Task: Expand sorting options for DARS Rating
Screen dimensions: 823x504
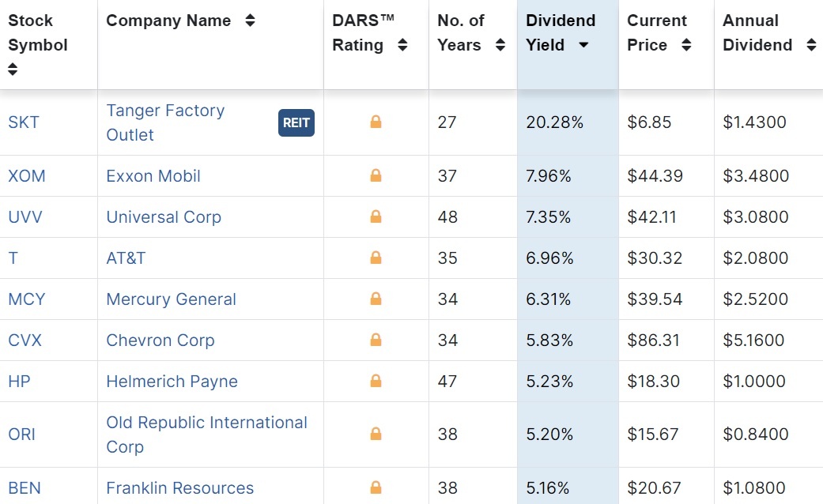Action: [403, 45]
